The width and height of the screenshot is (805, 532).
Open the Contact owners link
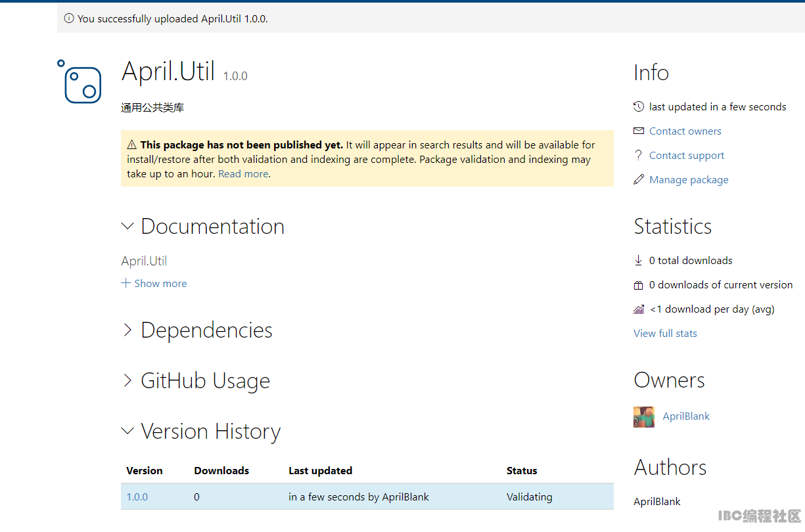685,131
